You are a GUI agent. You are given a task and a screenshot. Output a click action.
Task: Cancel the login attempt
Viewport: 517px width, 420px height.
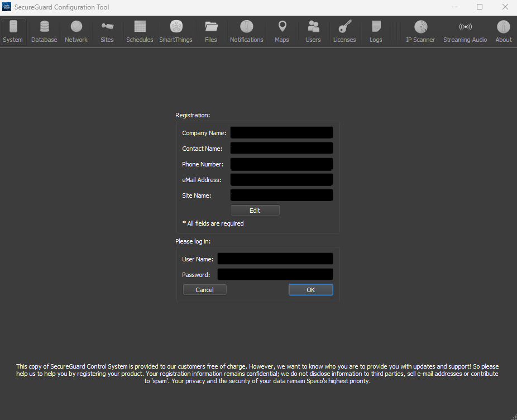[204, 289]
